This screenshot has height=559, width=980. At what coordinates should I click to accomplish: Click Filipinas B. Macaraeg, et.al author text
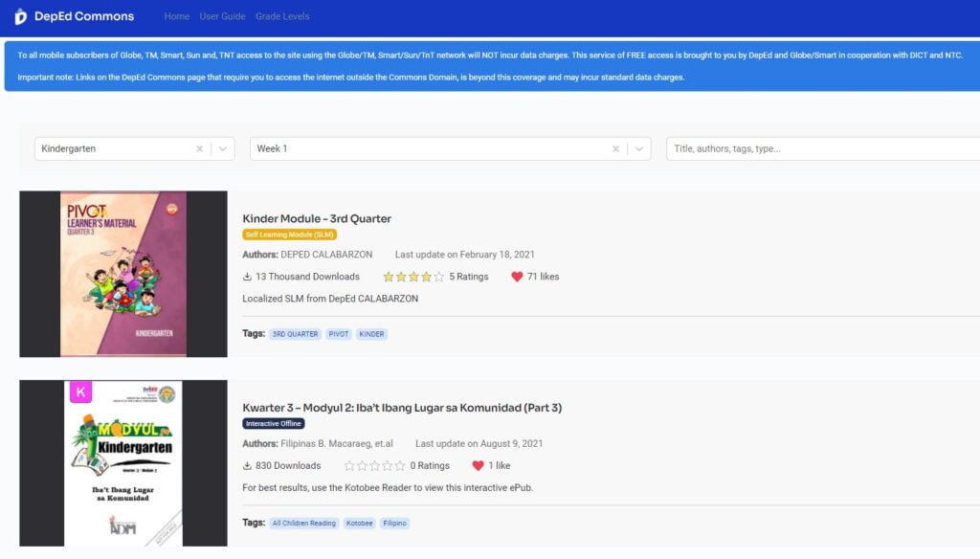coord(337,443)
